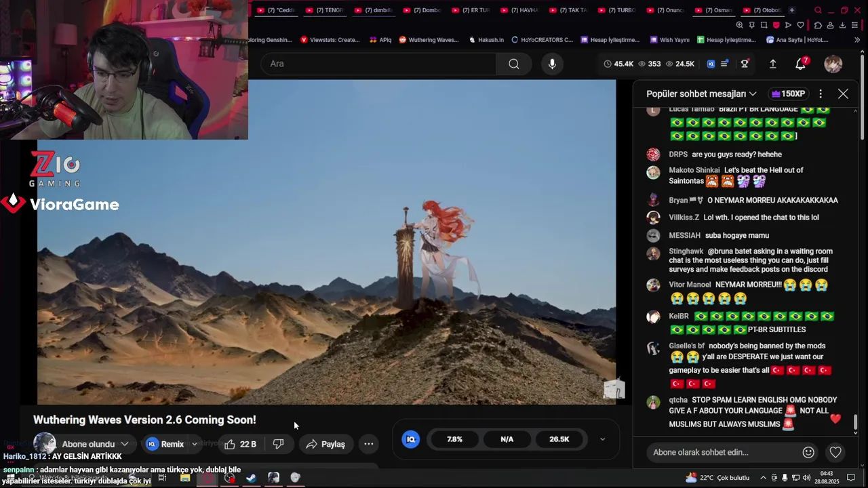This screenshot has height=488, width=868.
Task: Show more bookmarks with double chevron
Action: pos(857,40)
